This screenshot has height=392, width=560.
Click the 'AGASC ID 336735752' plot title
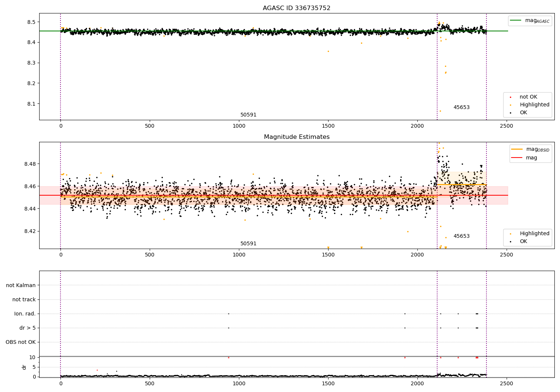point(296,8)
